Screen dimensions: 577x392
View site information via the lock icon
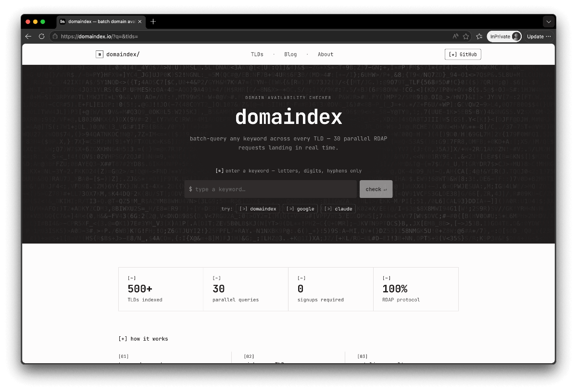55,37
